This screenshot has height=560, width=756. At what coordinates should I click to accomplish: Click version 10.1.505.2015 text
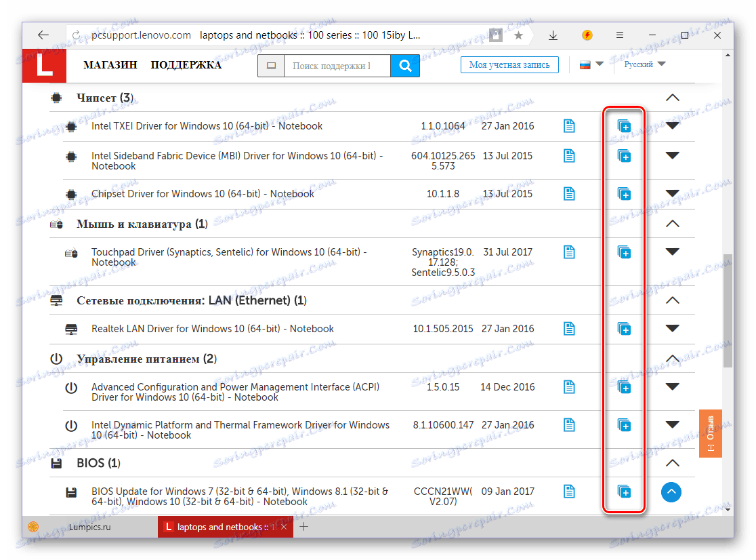pyautogui.click(x=442, y=329)
